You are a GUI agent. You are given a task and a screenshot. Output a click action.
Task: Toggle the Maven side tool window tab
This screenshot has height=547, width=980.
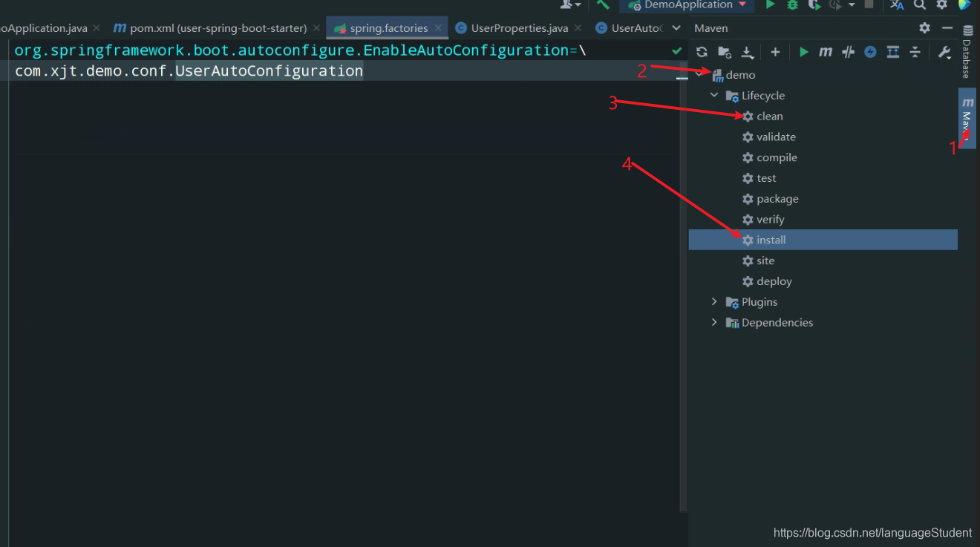pyautogui.click(x=967, y=119)
